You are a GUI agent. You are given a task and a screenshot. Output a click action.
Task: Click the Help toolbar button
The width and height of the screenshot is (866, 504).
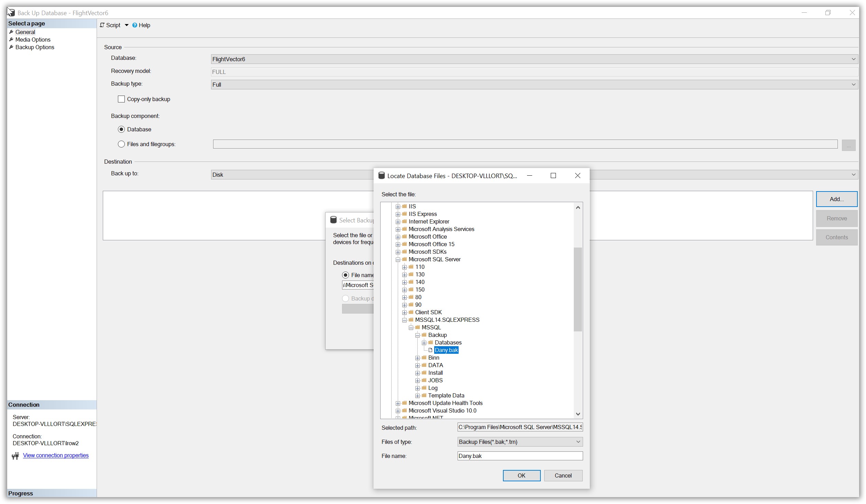pos(141,25)
